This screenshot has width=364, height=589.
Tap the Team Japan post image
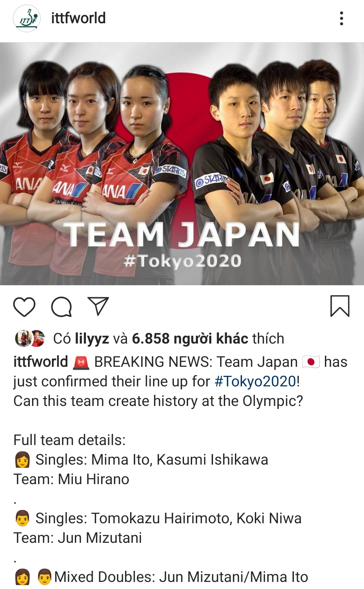(x=182, y=164)
